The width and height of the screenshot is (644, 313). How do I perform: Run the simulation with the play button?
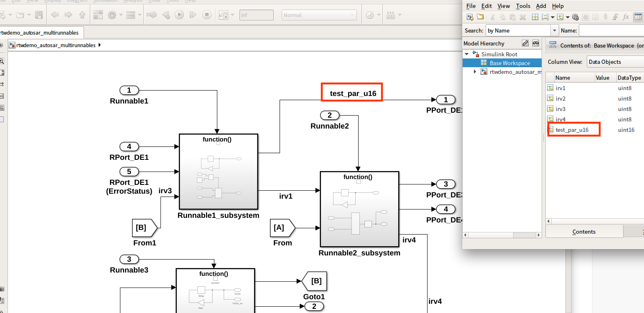pos(179,15)
